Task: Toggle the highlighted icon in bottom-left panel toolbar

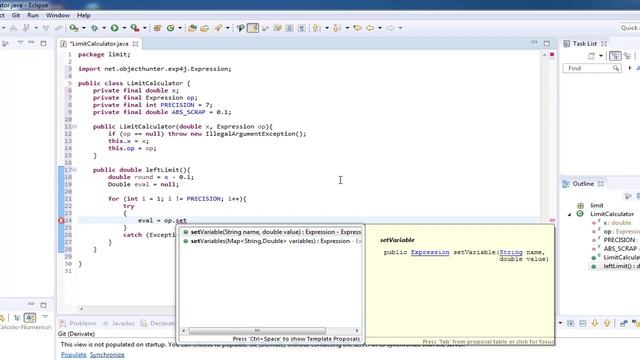Action: pos(30,318)
